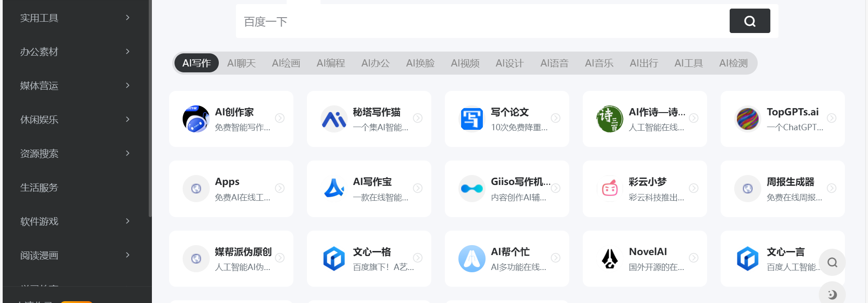Screen dimensions: 868x303
Task: Click the 彩云科技推出 description text
Action: pos(656,197)
